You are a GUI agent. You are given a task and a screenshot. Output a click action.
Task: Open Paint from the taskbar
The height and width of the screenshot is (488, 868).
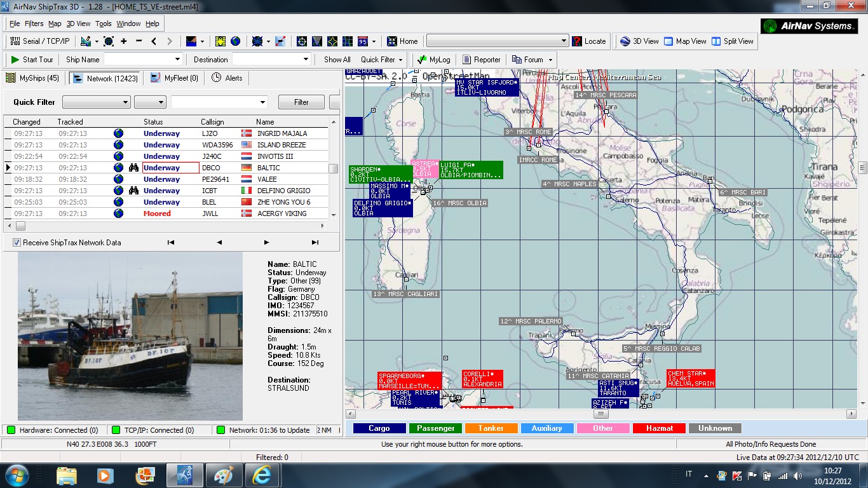(x=223, y=475)
